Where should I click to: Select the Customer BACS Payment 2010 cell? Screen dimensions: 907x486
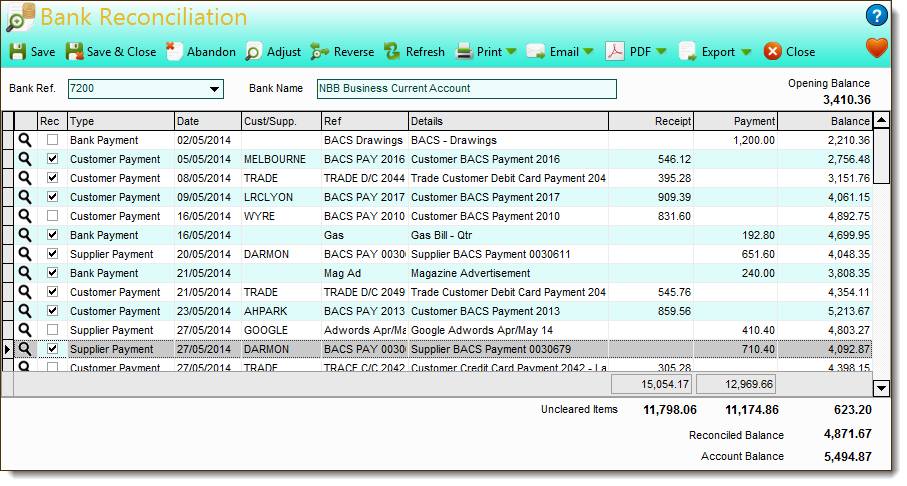[x=508, y=216]
